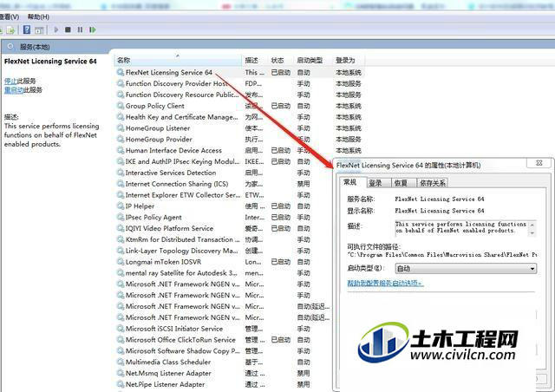Click the gear icon beside HomeGroup Listener
Viewport: 555px width, 392px height.
[x=121, y=128]
